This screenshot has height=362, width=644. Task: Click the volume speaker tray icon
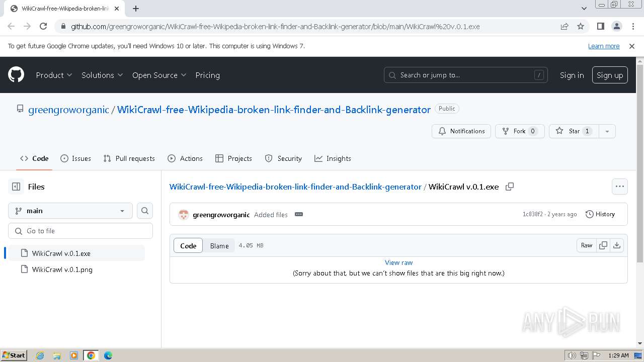(x=572, y=355)
